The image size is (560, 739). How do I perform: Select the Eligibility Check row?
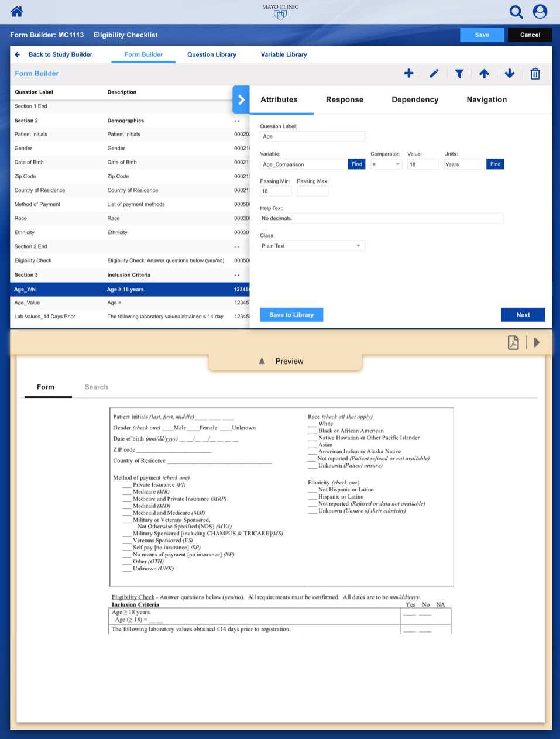coord(130,260)
